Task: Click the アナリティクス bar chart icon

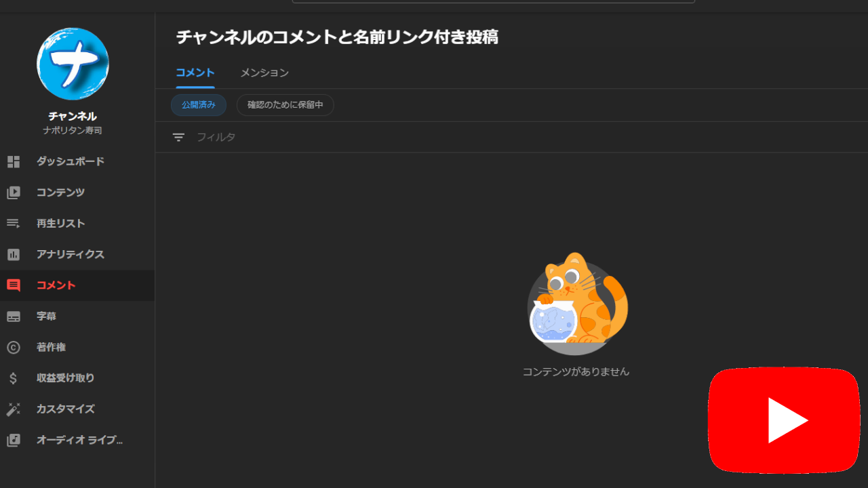Action: [14, 254]
